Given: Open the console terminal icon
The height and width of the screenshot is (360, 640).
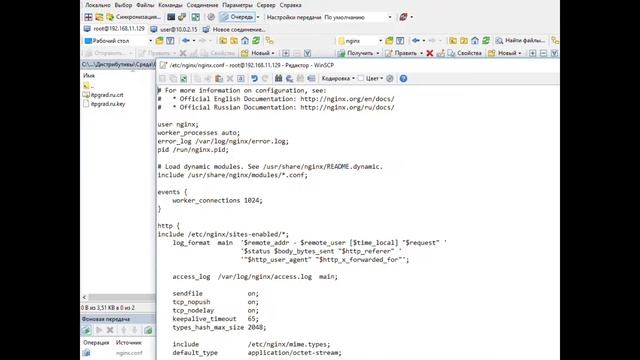Looking at the screenshot, I should 171,17.
